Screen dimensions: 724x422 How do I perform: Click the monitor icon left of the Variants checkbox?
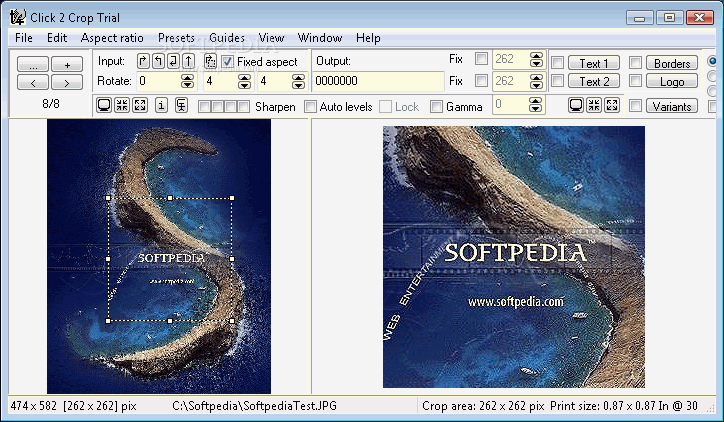click(x=576, y=105)
